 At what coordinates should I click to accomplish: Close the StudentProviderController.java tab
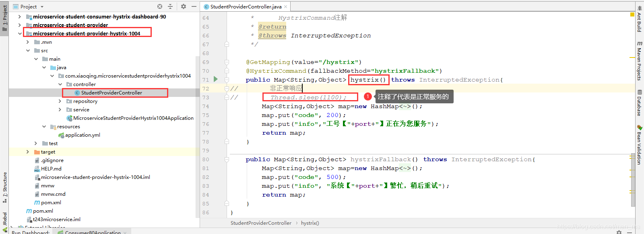[286, 6]
